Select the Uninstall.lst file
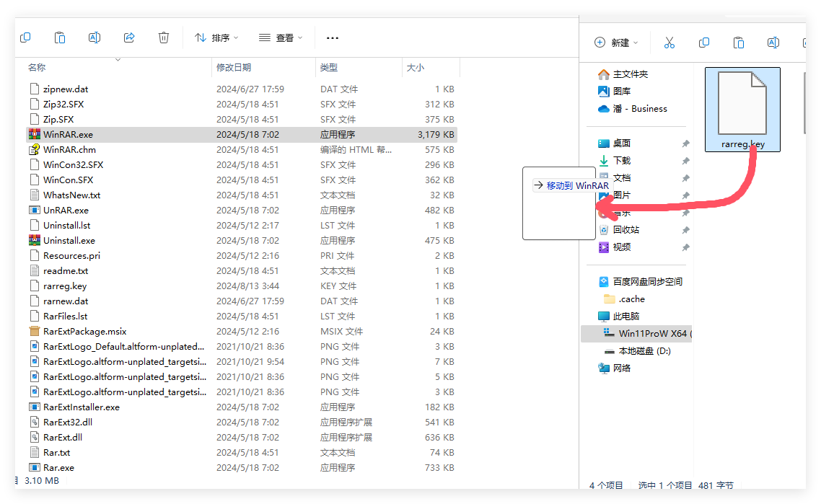 coord(66,226)
